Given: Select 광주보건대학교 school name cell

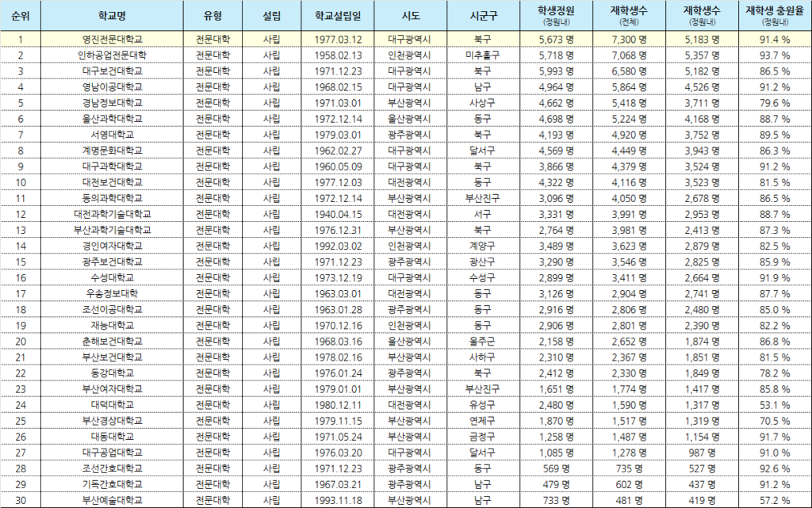Looking at the screenshot, I should pyautogui.click(x=113, y=262).
